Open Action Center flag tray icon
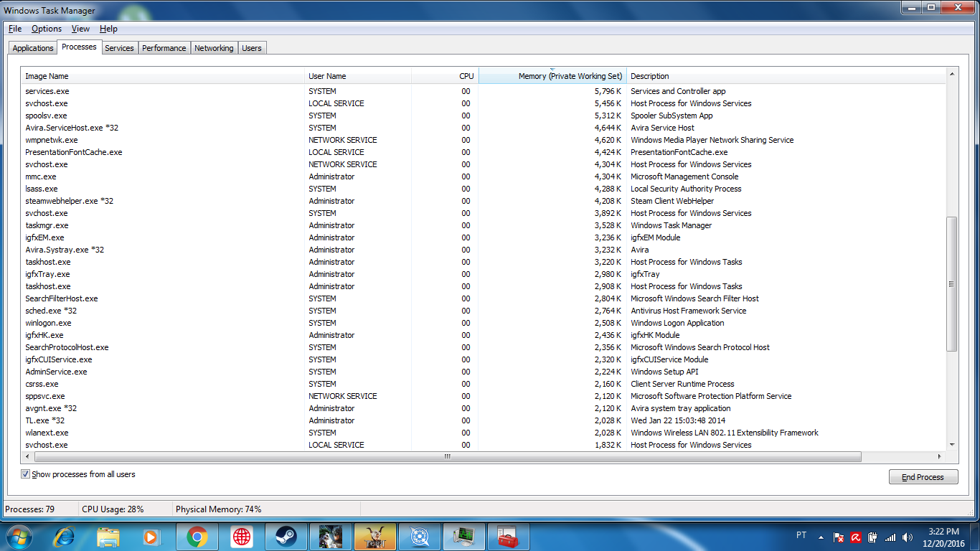The image size is (980, 551). (x=839, y=537)
